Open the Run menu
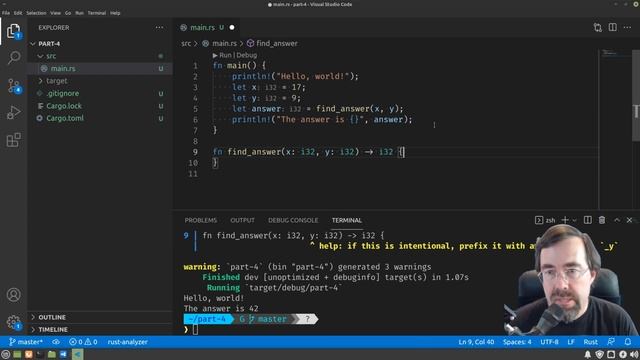640x360 pixels. [79, 13]
